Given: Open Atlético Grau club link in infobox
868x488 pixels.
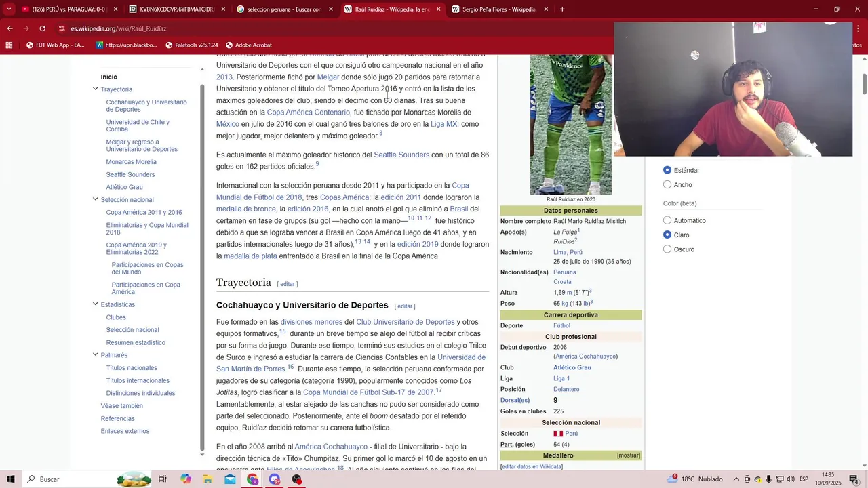Looking at the screenshot, I should click(x=572, y=367).
